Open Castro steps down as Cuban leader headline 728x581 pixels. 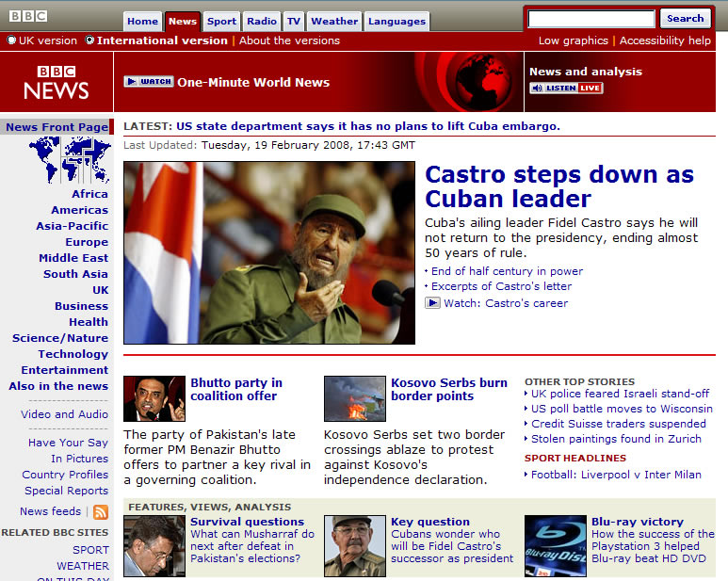559,186
